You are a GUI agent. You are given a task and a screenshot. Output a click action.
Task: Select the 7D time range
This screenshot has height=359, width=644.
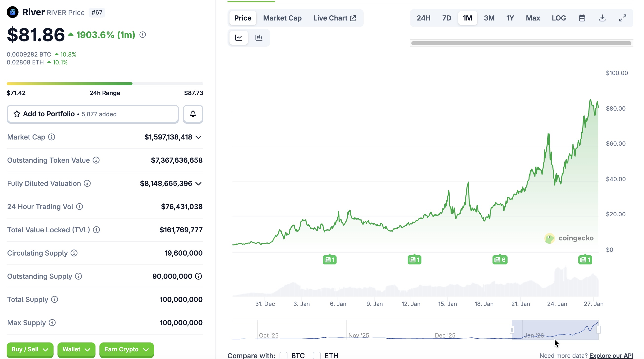tap(447, 18)
